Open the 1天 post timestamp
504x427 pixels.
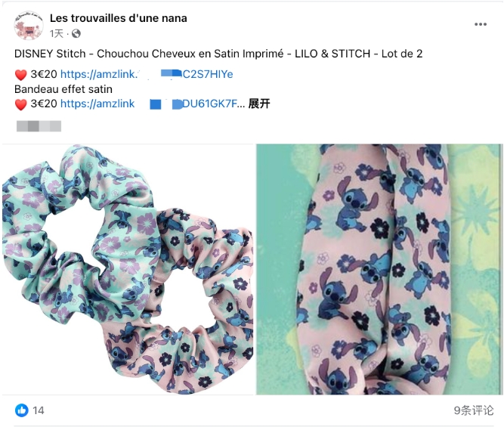(x=56, y=33)
